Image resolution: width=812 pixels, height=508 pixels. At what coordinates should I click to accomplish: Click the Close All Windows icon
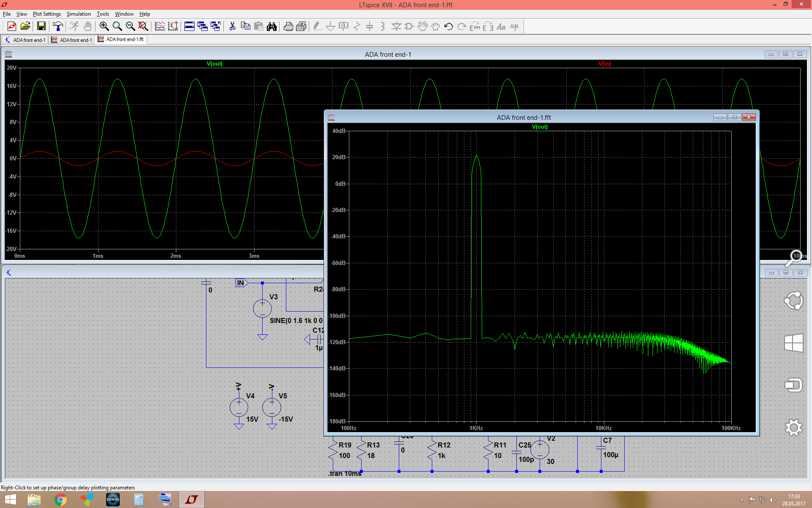tap(216, 26)
